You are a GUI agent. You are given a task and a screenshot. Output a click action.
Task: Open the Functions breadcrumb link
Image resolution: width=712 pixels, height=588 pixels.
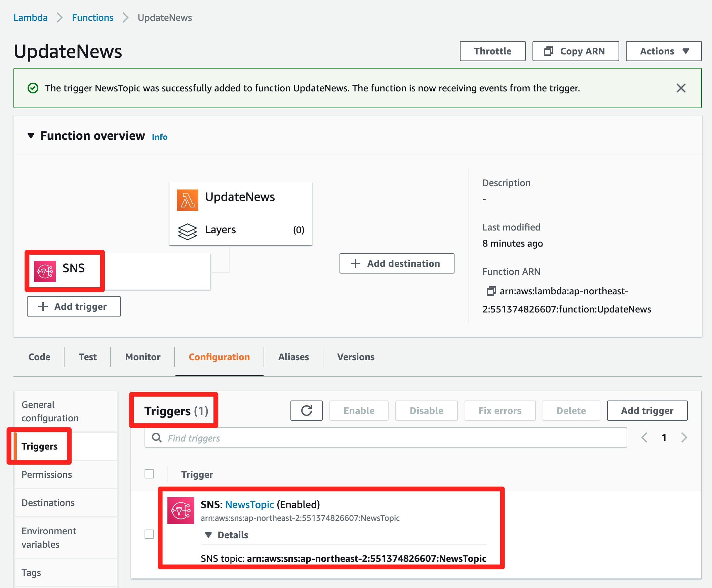(x=92, y=17)
